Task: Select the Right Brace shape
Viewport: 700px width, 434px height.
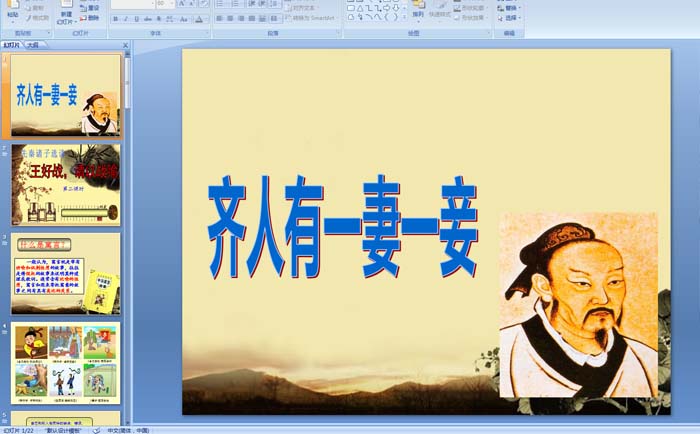Action: pyautogui.click(x=396, y=17)
